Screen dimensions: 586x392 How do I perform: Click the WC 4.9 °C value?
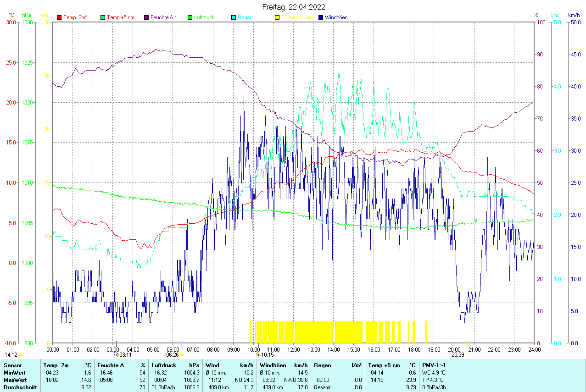(434, 373)
